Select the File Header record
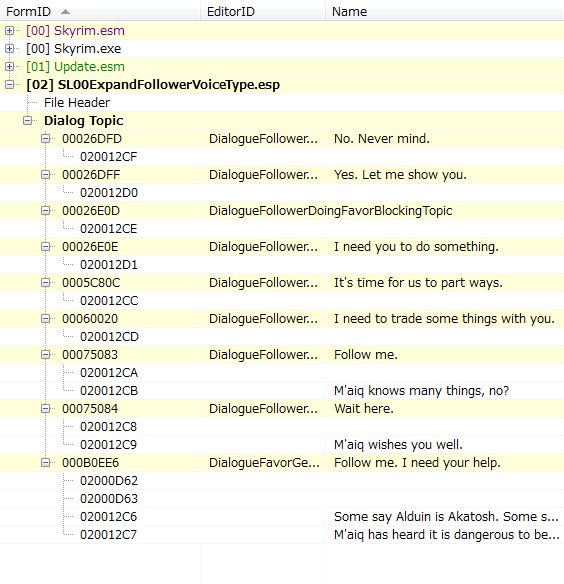Image resolution: width=564 pixels, height=584 pixels. click(x=77, y=102)
